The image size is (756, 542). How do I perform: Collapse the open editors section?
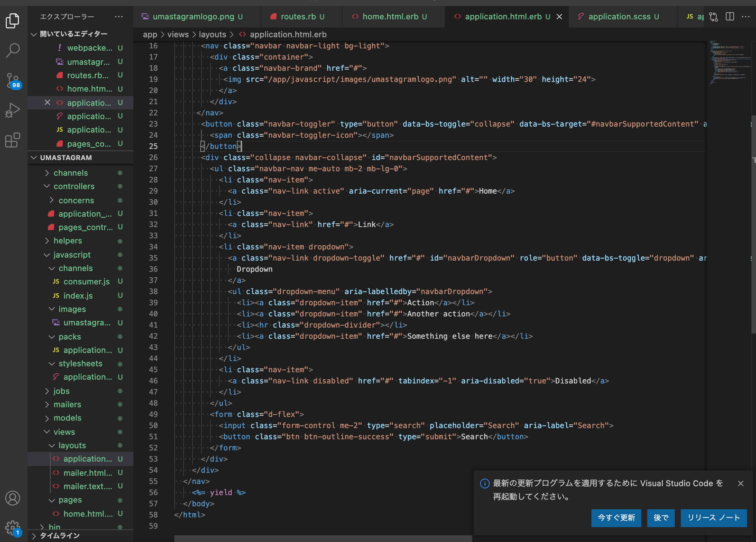pyautogui.click(x=80, y=34)
